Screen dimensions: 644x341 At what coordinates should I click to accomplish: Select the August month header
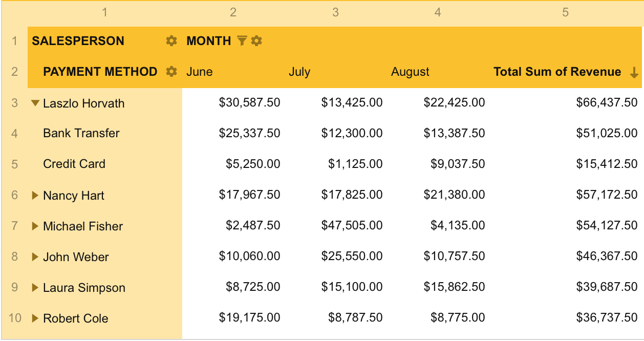410,72
